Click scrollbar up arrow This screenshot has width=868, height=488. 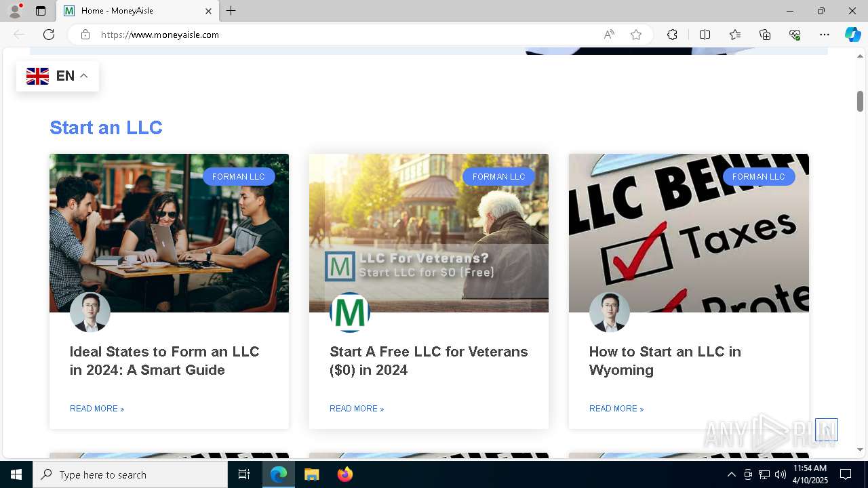tap(860, 56)
